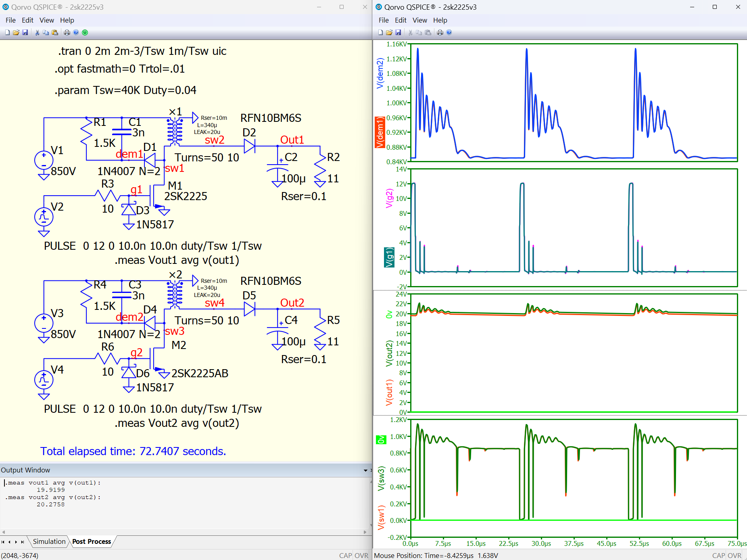
Task: Click the New file icon in schematic toolbar
Action: coord(7,33)
